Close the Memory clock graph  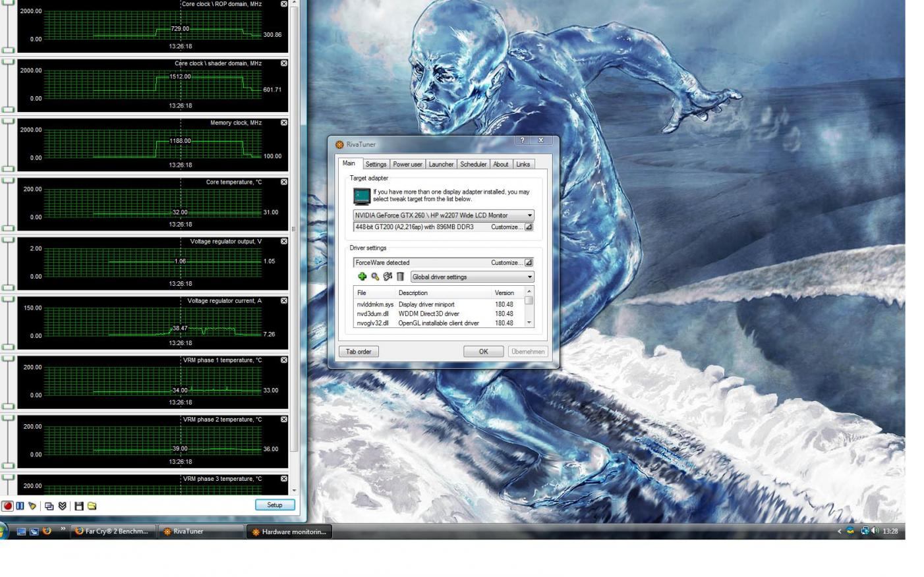point(284,123)
